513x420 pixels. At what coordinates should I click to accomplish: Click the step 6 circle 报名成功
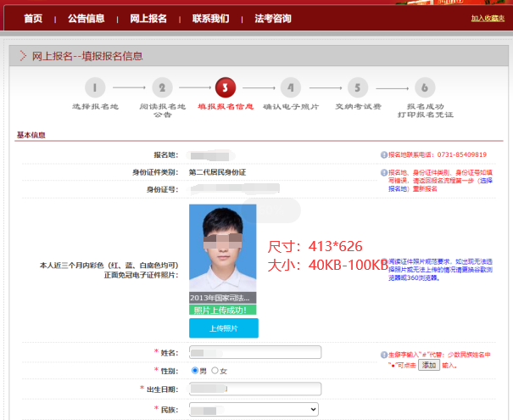tap(425, 87)
